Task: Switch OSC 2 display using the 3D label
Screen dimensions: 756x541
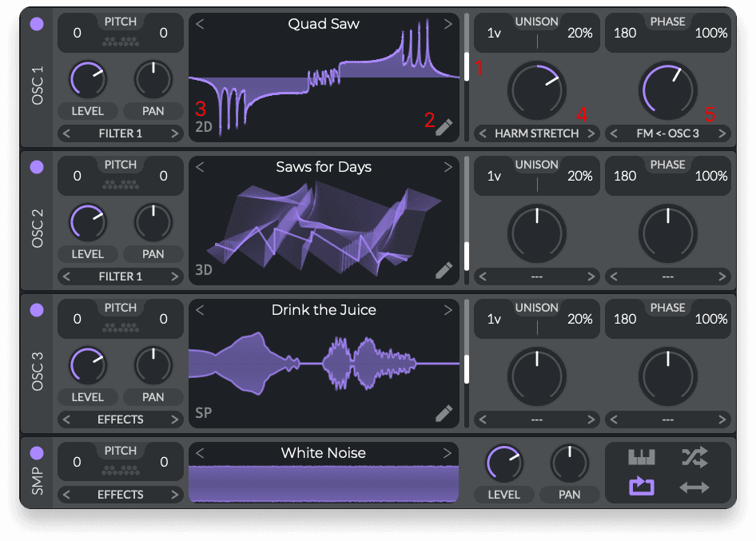Action: click(x=203, y=270)
